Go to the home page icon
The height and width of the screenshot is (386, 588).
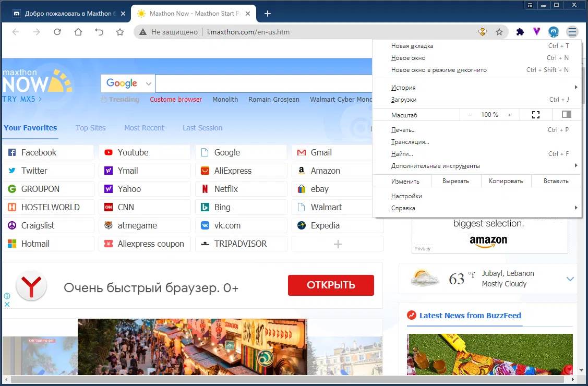pos(78,32)
